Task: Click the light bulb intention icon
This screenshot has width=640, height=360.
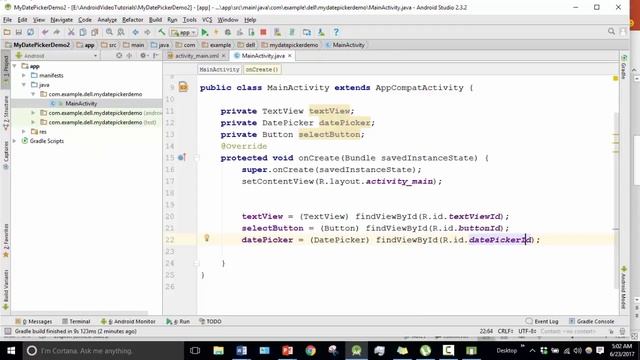Action: (x=207, y=238)
